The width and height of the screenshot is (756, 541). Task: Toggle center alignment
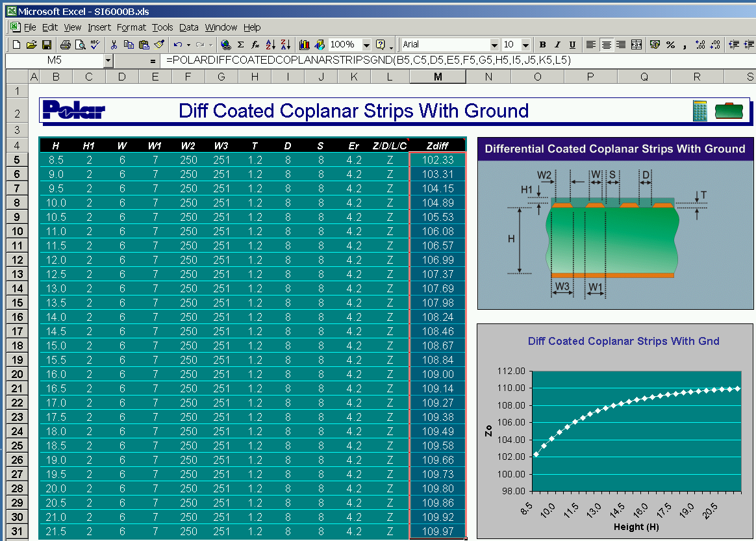coord(606,45)
